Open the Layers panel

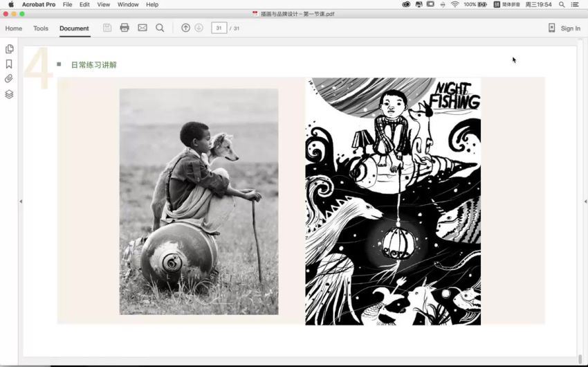click(10, 94)
